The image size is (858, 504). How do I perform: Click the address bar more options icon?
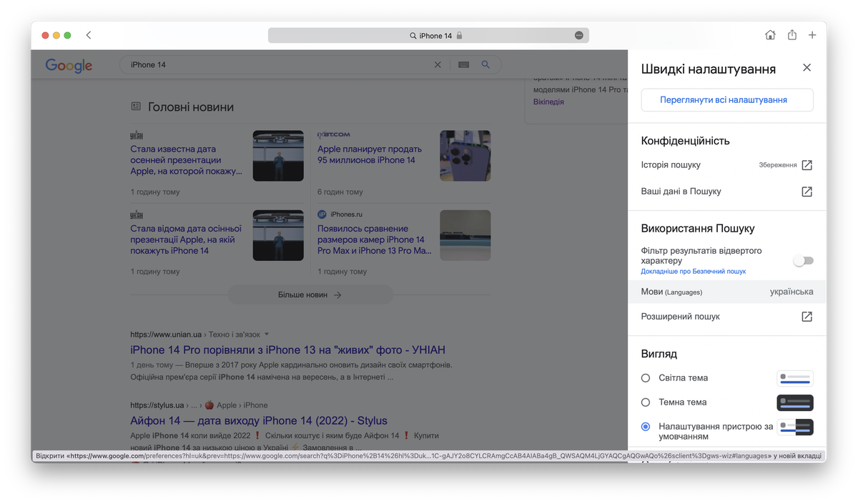tap(578, 36)
